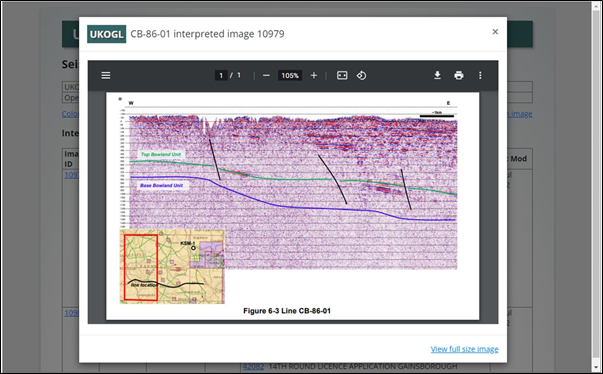Image resolution: width=603 pixels, height=374 pixels.
Task: Rotate the document counterclockwise
Action: click(x=361, y=75)
